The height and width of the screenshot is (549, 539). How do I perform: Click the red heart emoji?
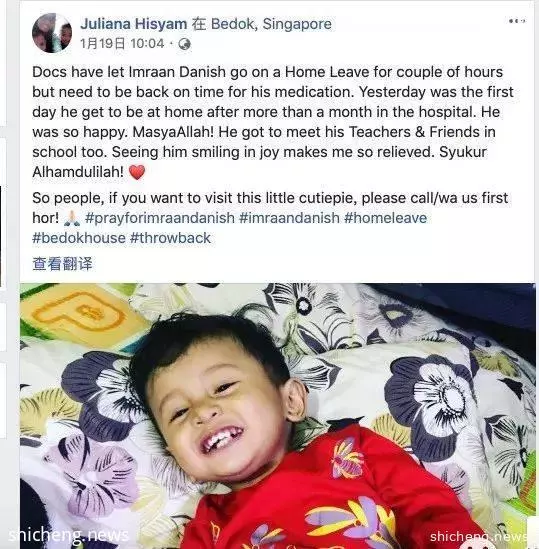coord(137,172)
